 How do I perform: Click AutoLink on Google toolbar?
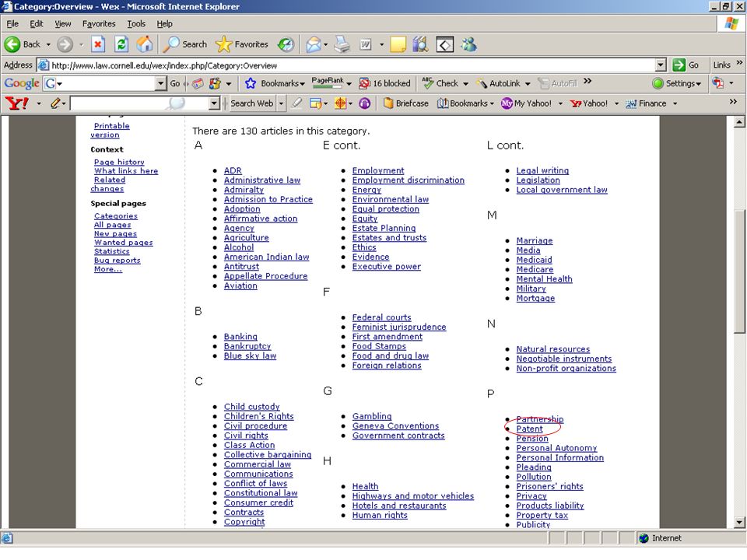pyautogui.click(x=498, y=83)
